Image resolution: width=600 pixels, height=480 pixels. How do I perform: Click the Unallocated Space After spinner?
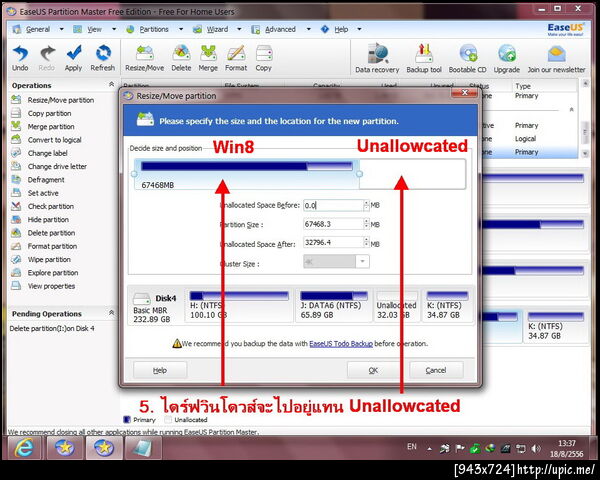pyautogui.click(x=367, y=242)
